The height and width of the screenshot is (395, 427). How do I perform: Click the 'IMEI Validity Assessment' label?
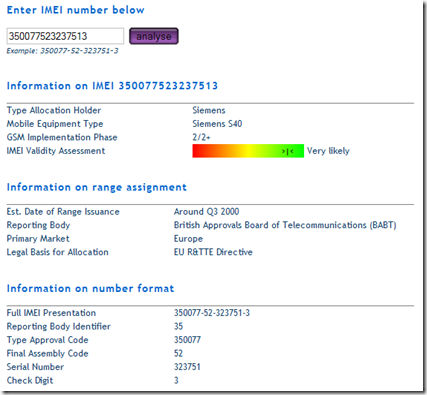56,151
